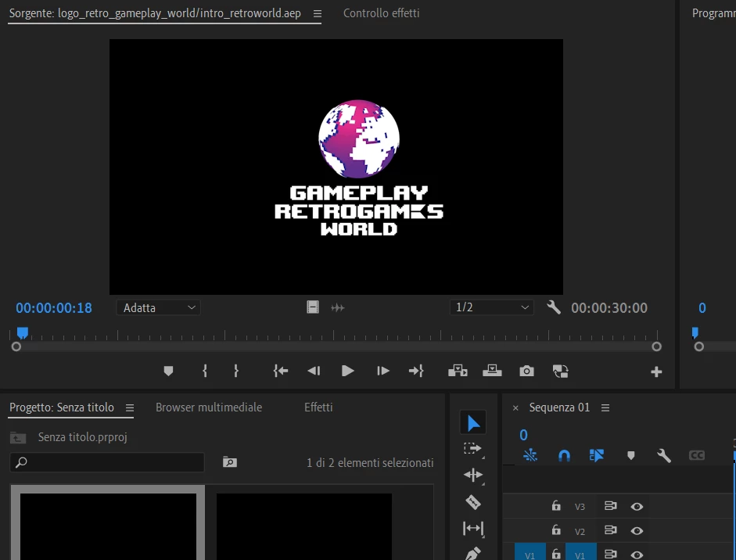
Task: Open Progetto panel menu icon
Action: (x=130, y=408)
